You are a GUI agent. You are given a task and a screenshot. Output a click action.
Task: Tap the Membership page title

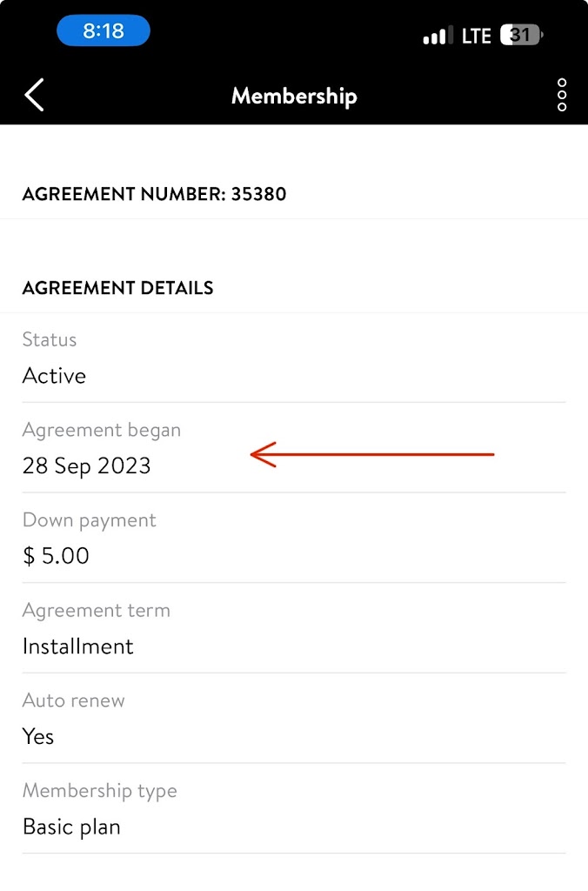pos(294,96)
